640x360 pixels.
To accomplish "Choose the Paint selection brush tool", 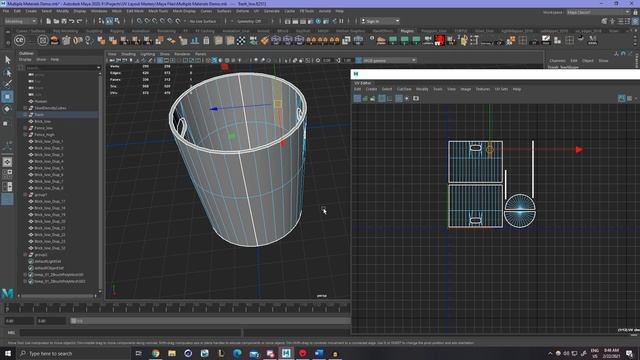I will click(7, 84).
